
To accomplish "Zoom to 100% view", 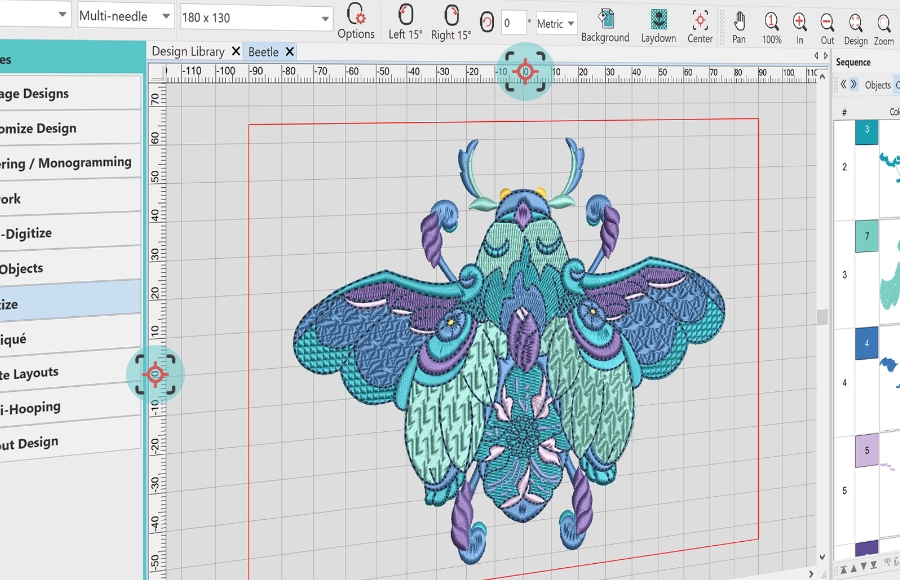I will pos(771,20).
